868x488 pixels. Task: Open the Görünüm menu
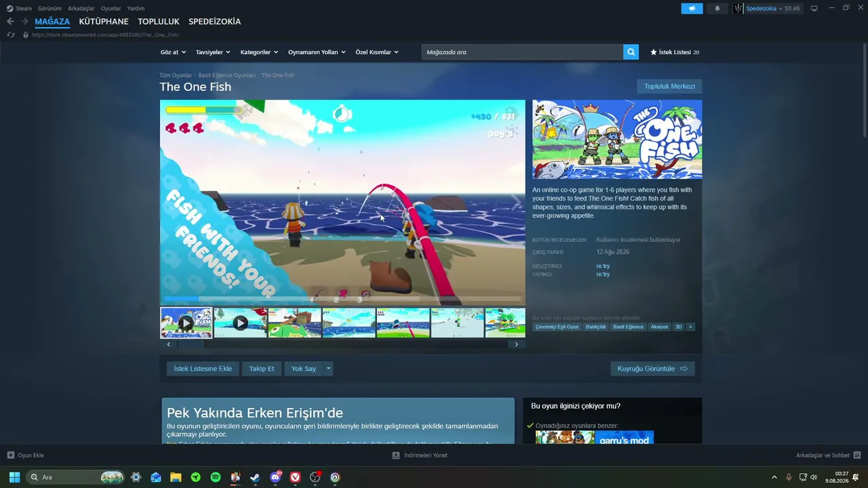click(x=50, y=8)
